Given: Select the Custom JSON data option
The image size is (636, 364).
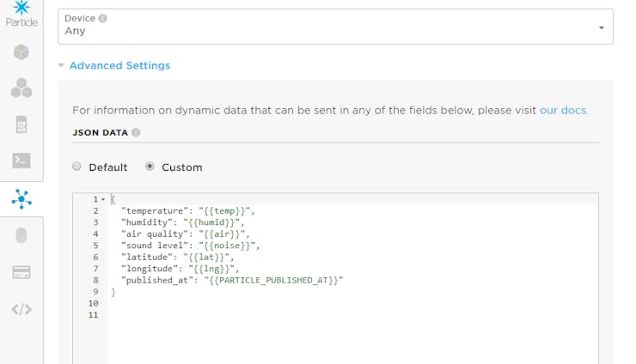Looking at the screenshot, I should [150, 167].
